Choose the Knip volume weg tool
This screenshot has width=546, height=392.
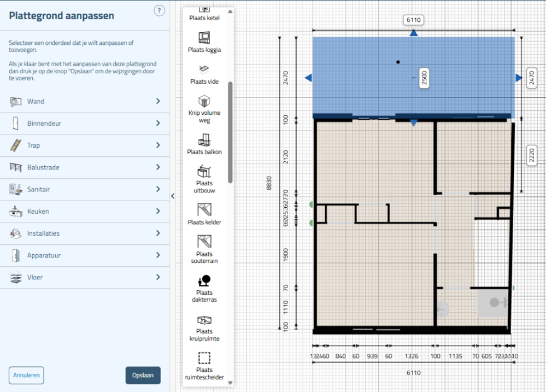tap(204, 102)
